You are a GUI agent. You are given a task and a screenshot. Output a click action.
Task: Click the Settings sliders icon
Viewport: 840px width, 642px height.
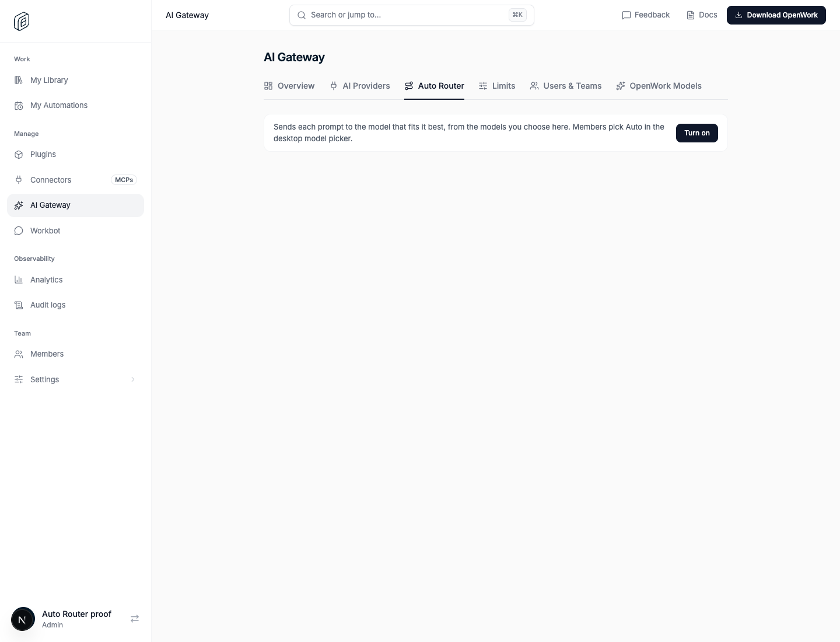pos(19,379)
